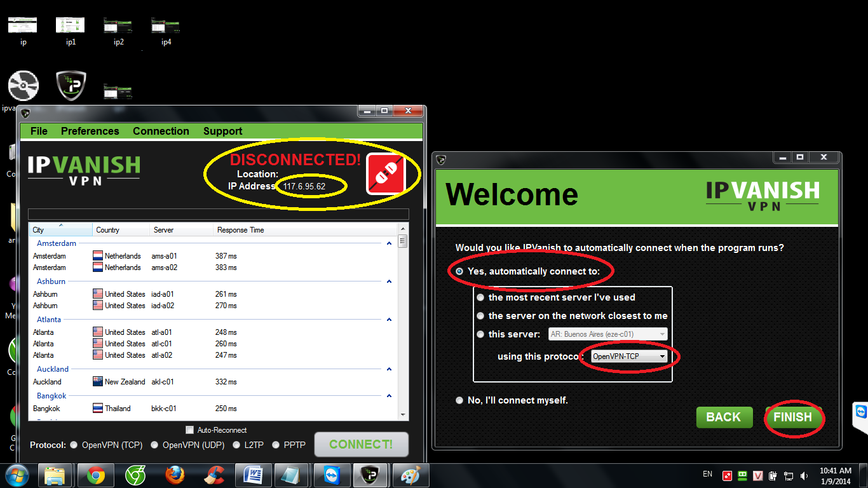Collapse the Bangkok server group
Screen dimensions: 868x488
pos(390,396)
